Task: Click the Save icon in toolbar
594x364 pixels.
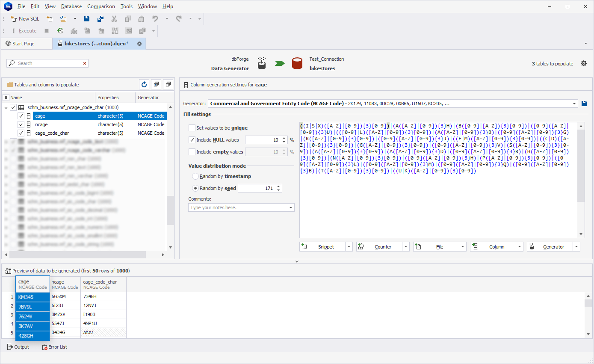Action: pyautogui.click(x=87, y=19)
